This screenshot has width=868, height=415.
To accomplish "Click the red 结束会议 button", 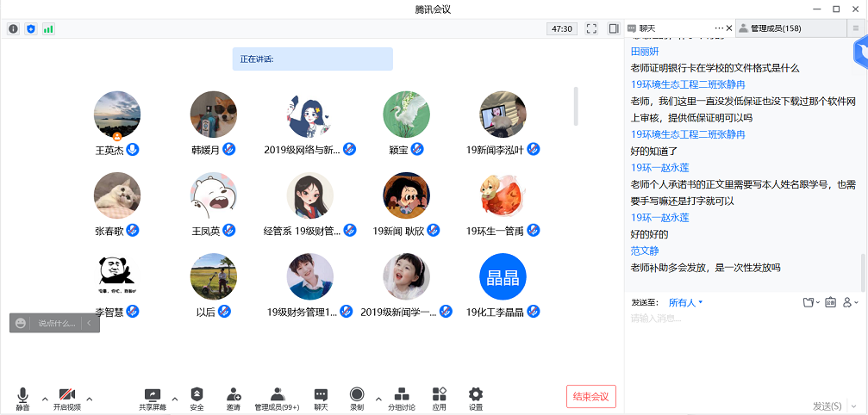I will click(591, 396).
